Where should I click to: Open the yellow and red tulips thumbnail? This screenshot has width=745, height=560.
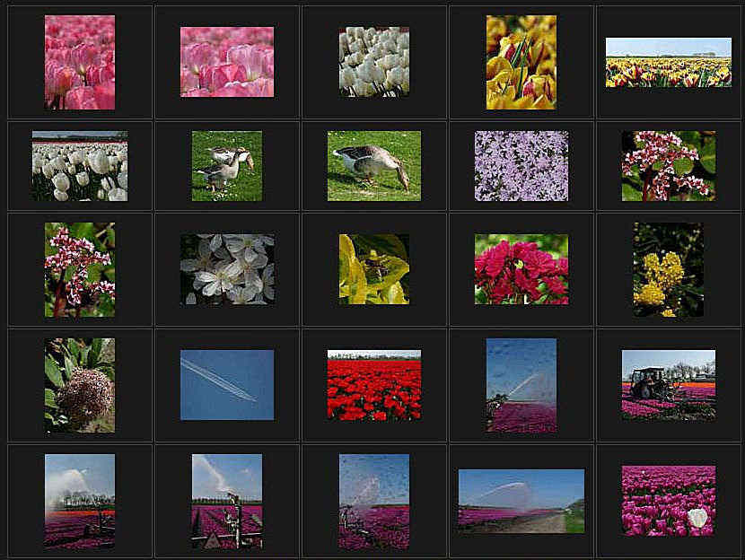pos(521,62)
